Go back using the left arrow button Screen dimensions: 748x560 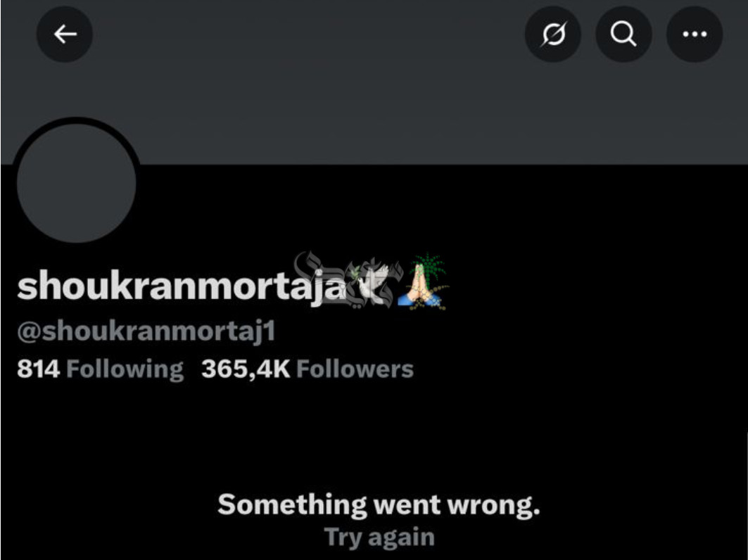click(65, 34)
